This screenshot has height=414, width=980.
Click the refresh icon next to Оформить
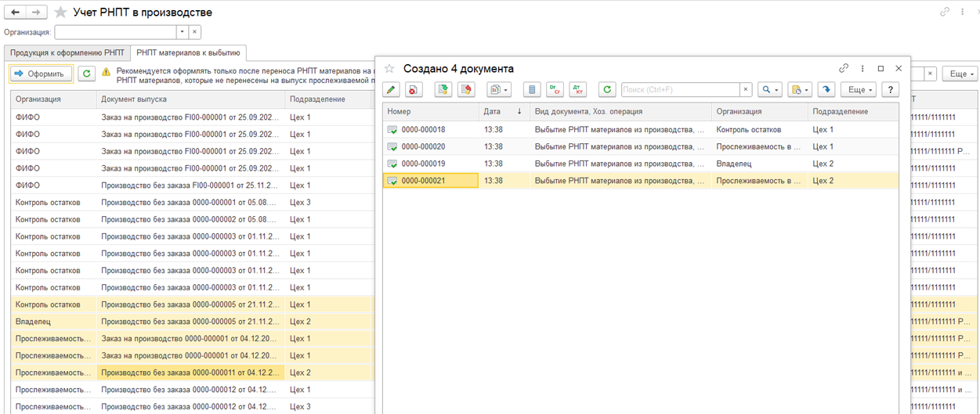[87, 74]
